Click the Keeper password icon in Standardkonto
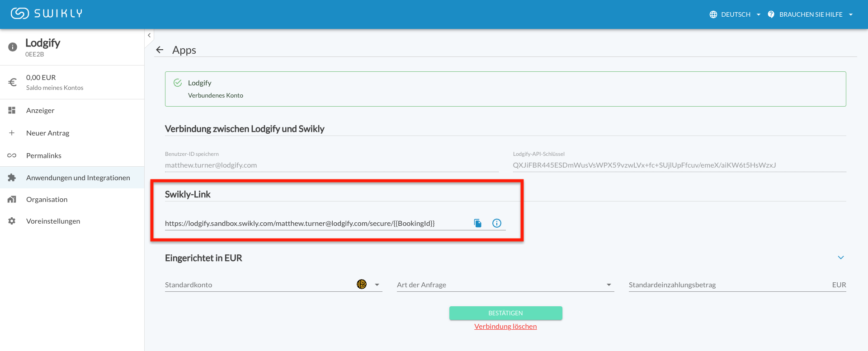The height and width of the screenshot is (351, 868). (362, 284)
